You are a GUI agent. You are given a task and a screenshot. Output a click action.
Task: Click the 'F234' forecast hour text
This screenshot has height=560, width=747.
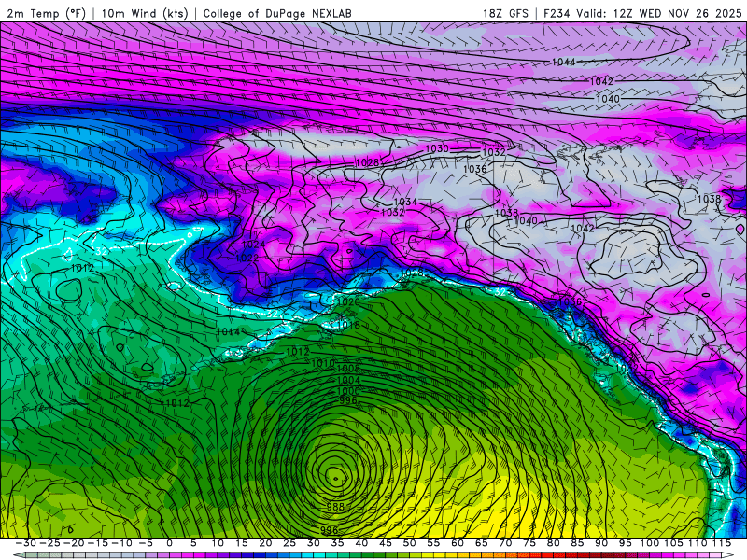[557, 13]
